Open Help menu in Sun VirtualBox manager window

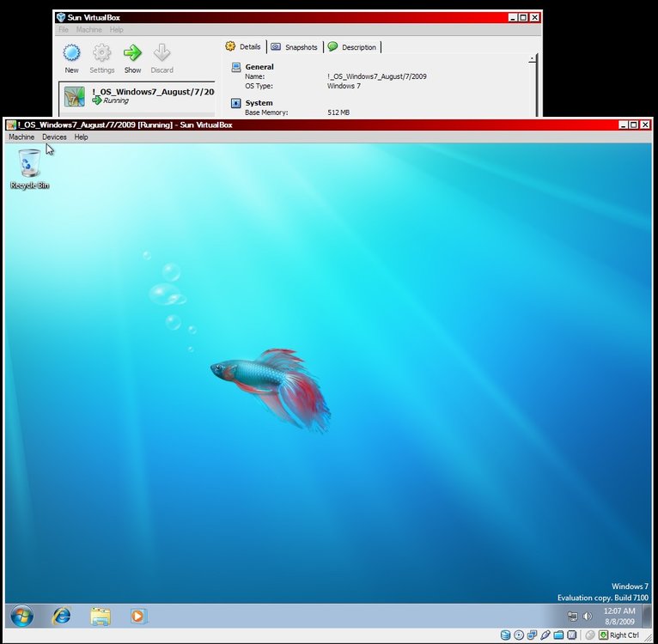tap(116, 30)
